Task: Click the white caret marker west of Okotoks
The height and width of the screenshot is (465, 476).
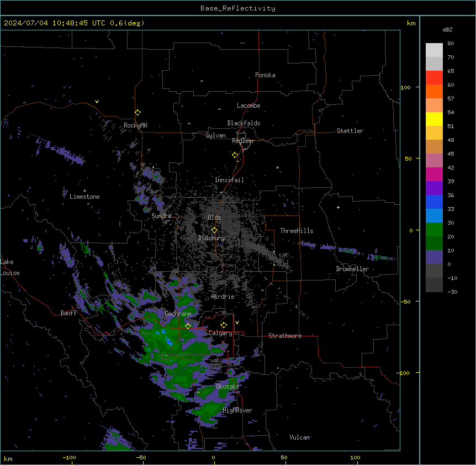Action: 198,393
